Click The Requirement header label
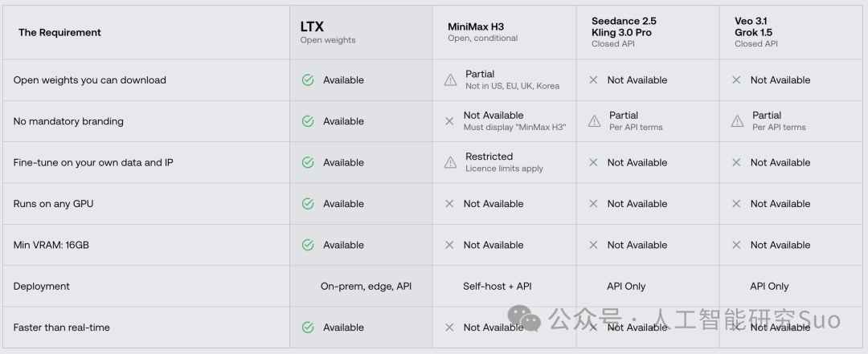 [59, 33]
